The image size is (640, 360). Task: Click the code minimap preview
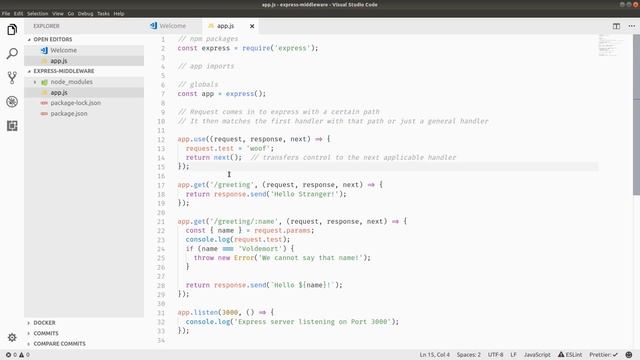pos(611,45)
